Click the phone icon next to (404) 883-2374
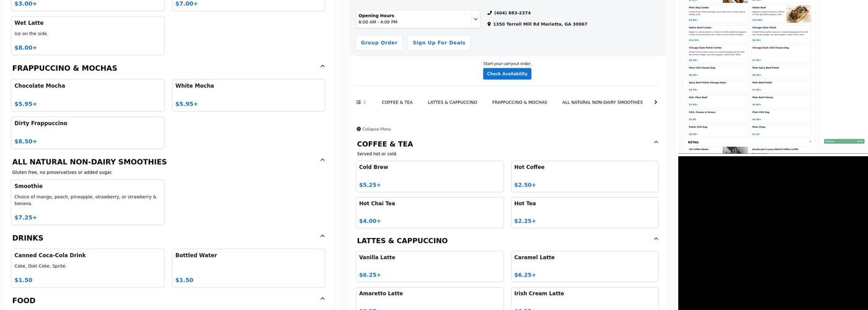 coord(489,13)
